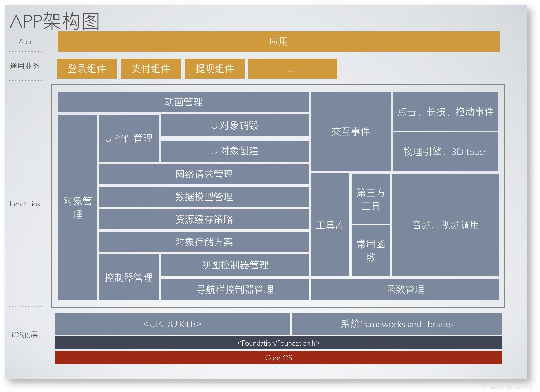540x392 pixels.
Task: Click the 音频、视频调用 block
Action: (445, 225)
